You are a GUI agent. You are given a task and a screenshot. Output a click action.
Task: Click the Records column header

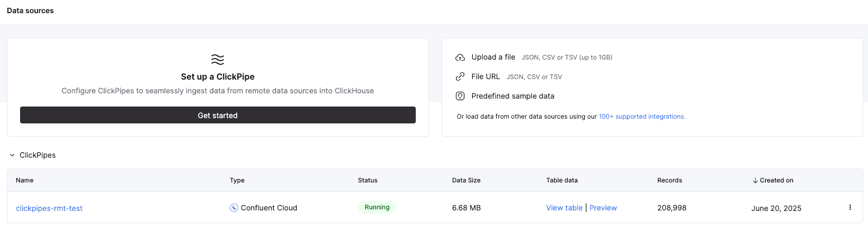click(670, 180)
